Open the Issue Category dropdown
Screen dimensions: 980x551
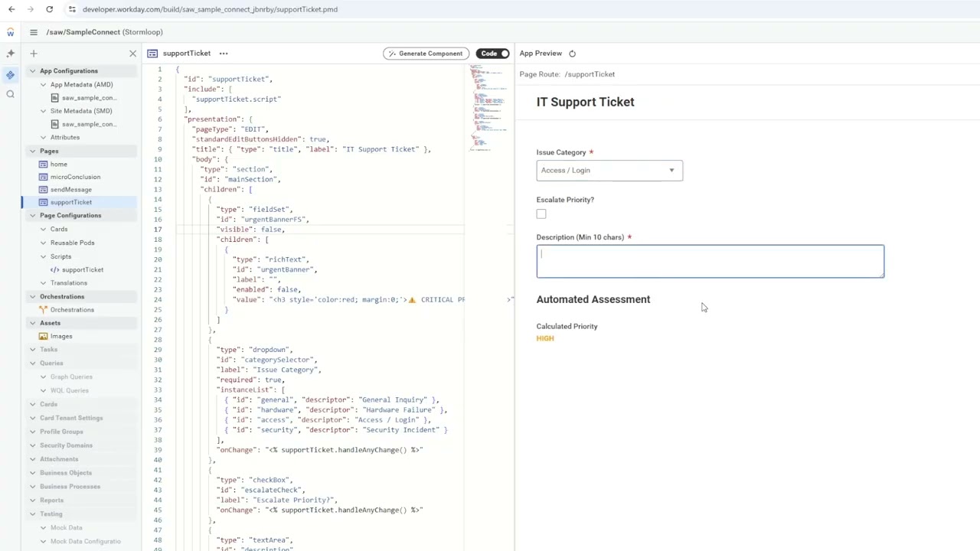click(x=609, y=171)
